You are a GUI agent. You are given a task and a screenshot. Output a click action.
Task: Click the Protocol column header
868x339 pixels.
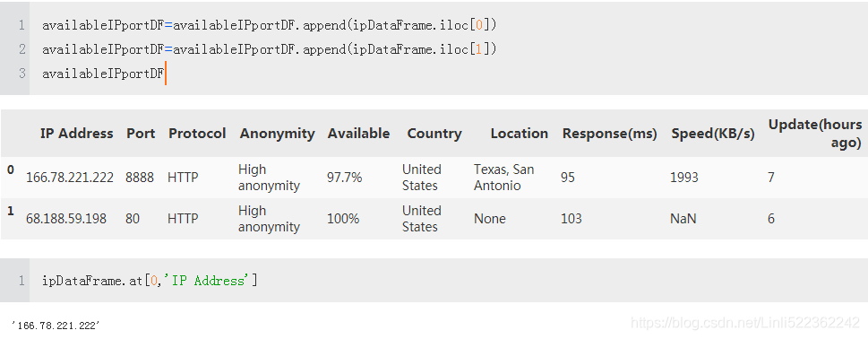click(x=197, y=134)
